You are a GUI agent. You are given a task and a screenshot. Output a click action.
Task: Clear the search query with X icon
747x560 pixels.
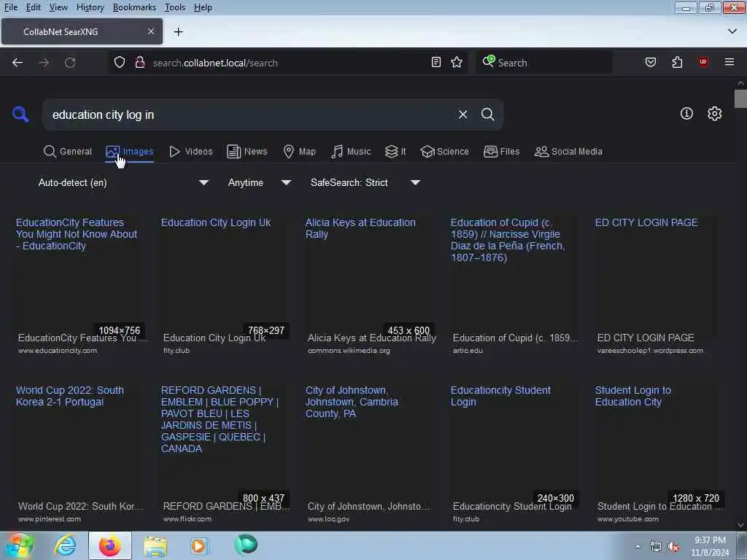462,114
